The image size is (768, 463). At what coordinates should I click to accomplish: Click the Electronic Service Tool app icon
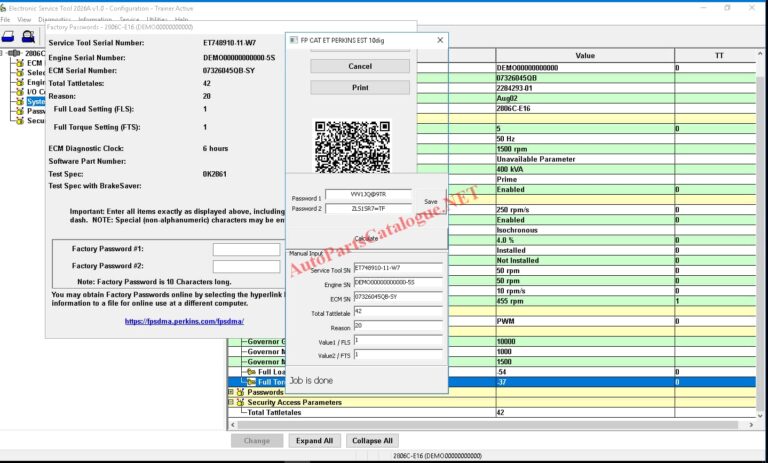3,8
